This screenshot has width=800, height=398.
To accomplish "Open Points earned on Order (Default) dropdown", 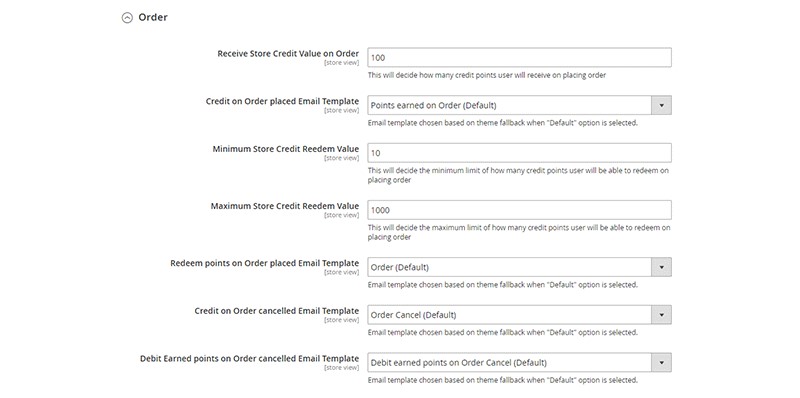I will tap(519, 105).
